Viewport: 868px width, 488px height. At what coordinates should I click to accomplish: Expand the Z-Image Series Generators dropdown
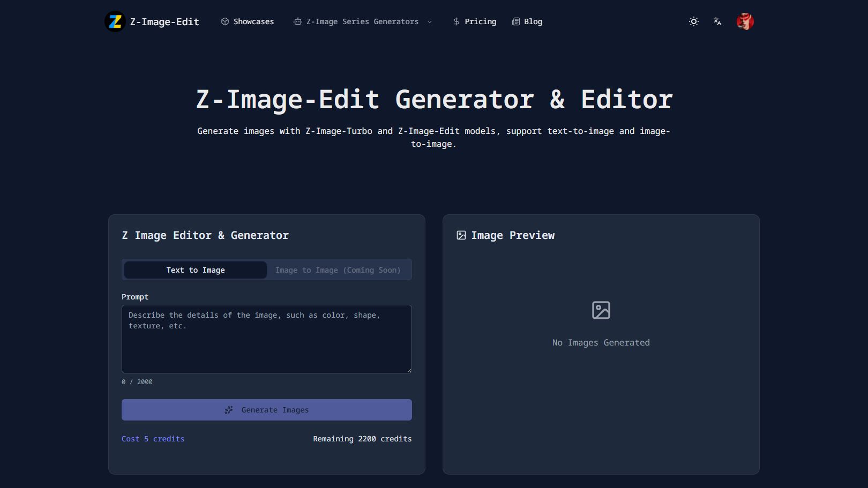[362, 21]
